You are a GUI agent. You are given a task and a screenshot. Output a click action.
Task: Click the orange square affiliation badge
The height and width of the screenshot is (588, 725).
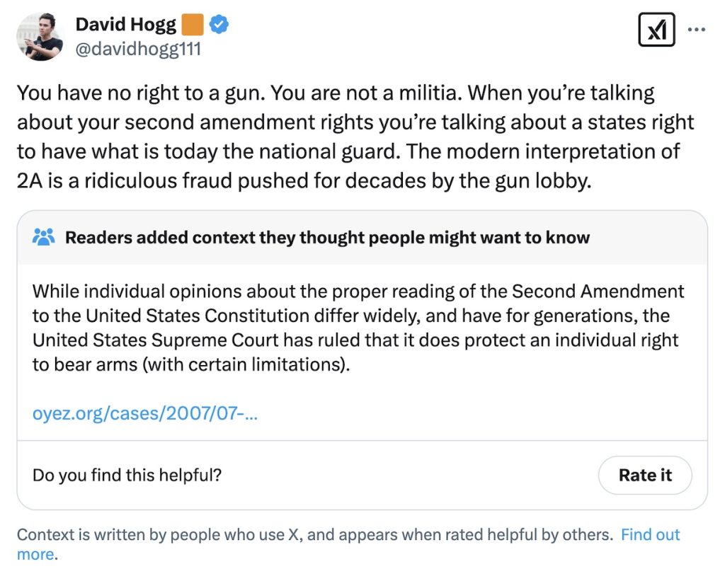click(x=193, y=25)
